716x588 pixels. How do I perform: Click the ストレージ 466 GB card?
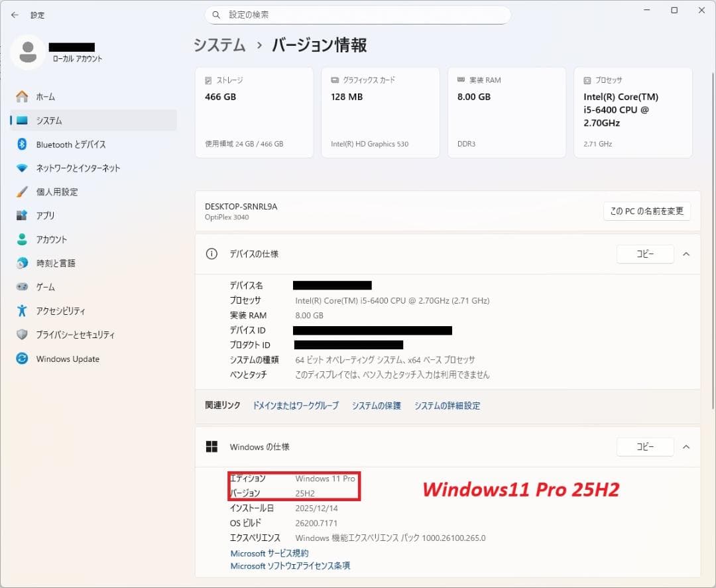click(254, 113)
